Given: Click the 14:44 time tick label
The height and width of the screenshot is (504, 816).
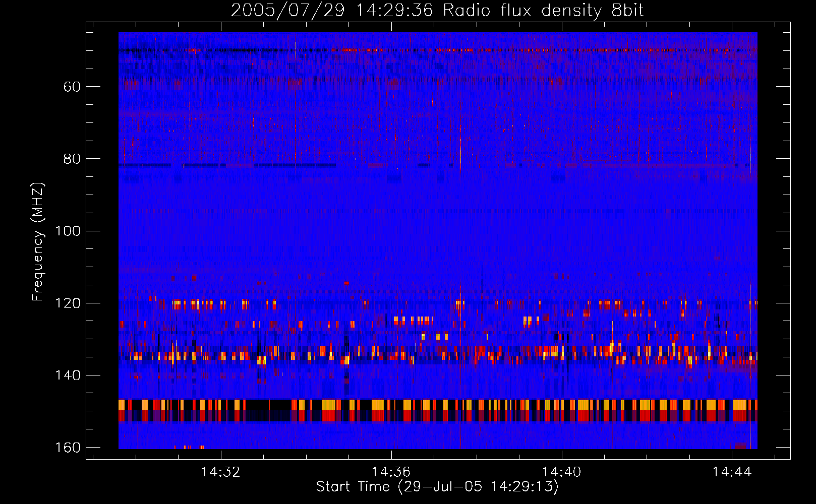Looking at the screenshot, I should [x=732, y=472].
